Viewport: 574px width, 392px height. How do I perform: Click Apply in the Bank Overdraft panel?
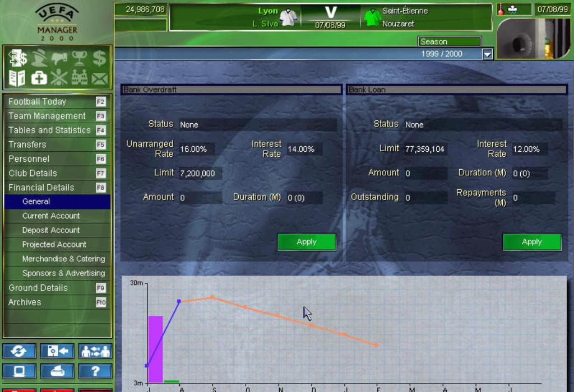[x=307, y=242]
